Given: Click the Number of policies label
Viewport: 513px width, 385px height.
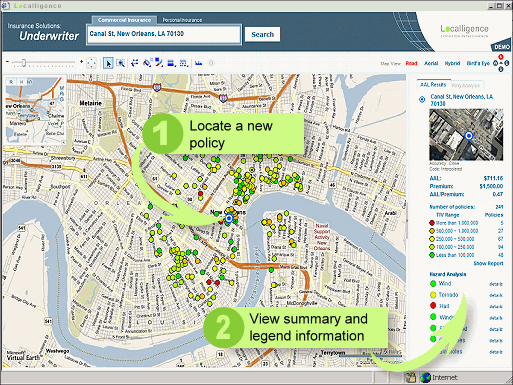Looking at the screenshot, I should (x=452, y=207).
